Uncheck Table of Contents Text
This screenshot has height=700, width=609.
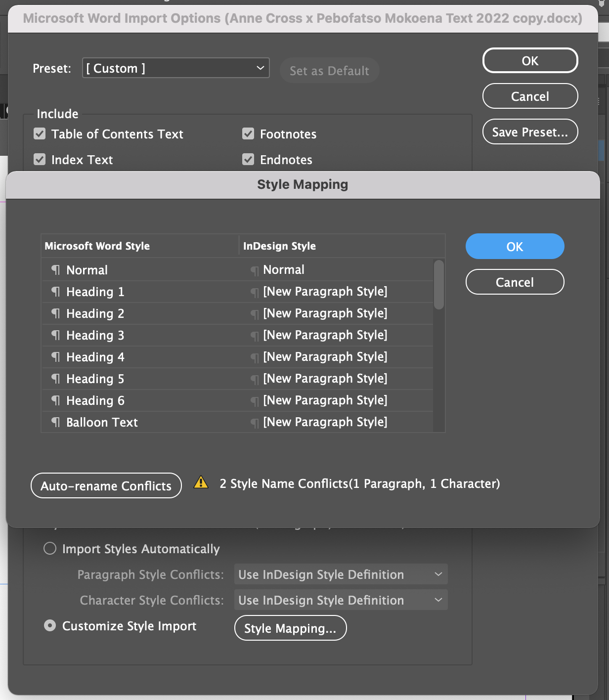[40, 134]
